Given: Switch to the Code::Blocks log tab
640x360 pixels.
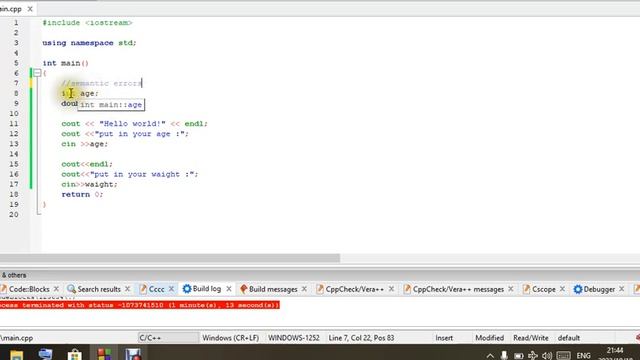Looking at the screenshot, I should click(29, 289).
